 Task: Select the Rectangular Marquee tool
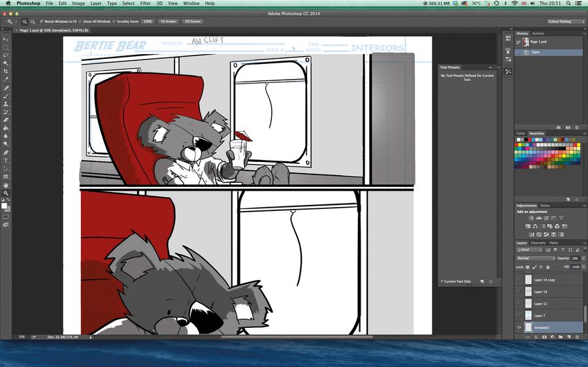(6, 48)
